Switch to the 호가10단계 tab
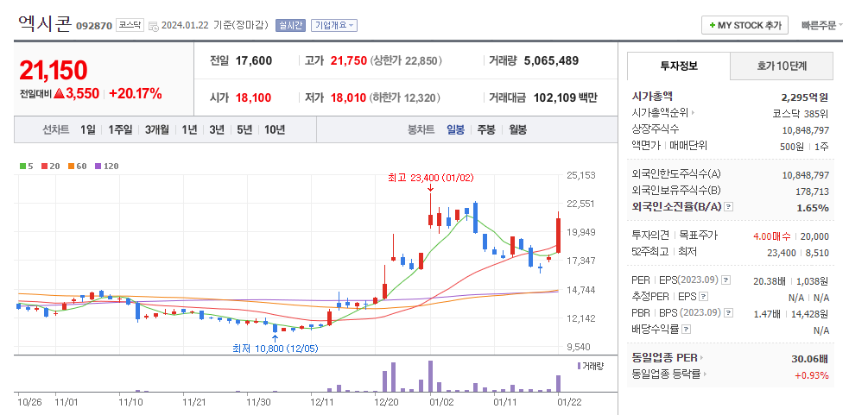The width and height of the screenshot is (868, 415). pos(782,66)
